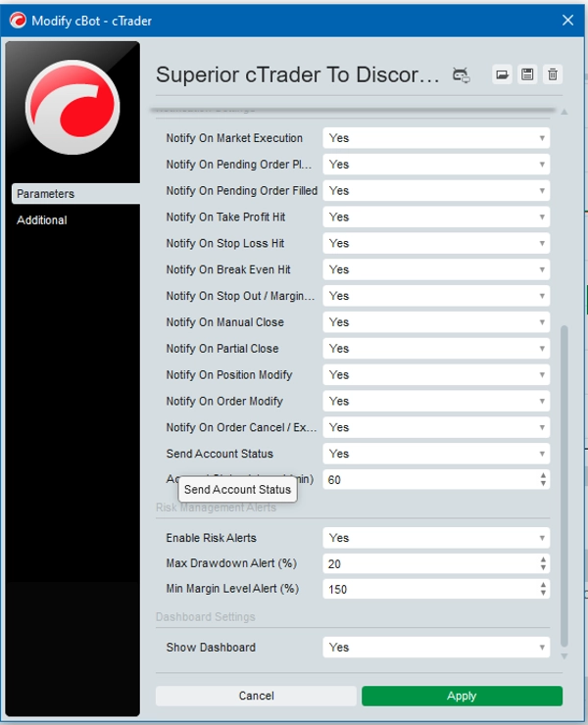Open the Notify On Pending Order Pl... dropdown
This screenshot has height=725, width=588.
click(436, 165)
